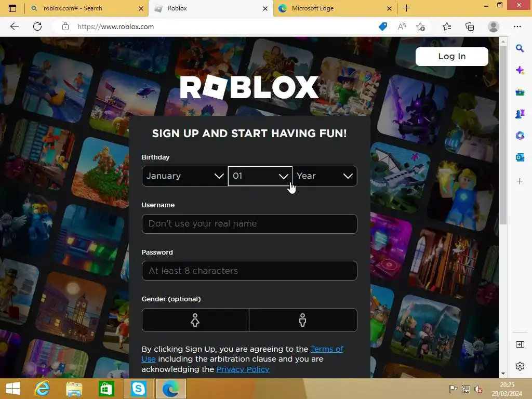Open the Favorites list icon
This screenshot has width=532, height=399.
(x=447, y=26)
